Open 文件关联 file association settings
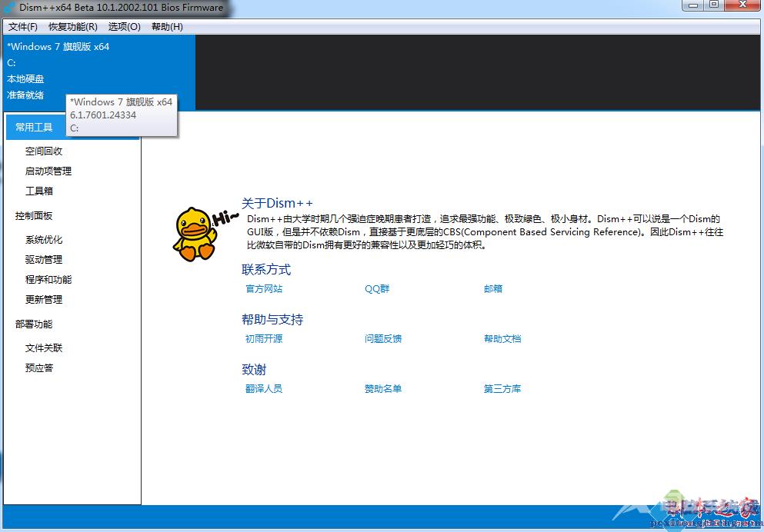The image size is (764, 532). (43, 347)
